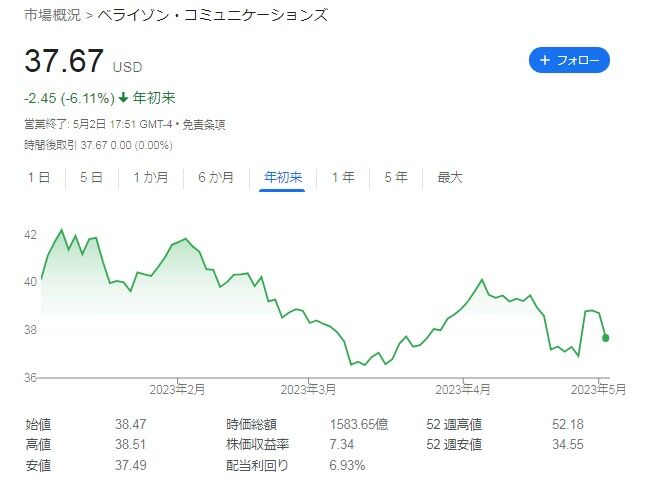Screen dimensions: 647x480
Task: Click the 52週安値 value 34.55
Action: coord(568,445)
